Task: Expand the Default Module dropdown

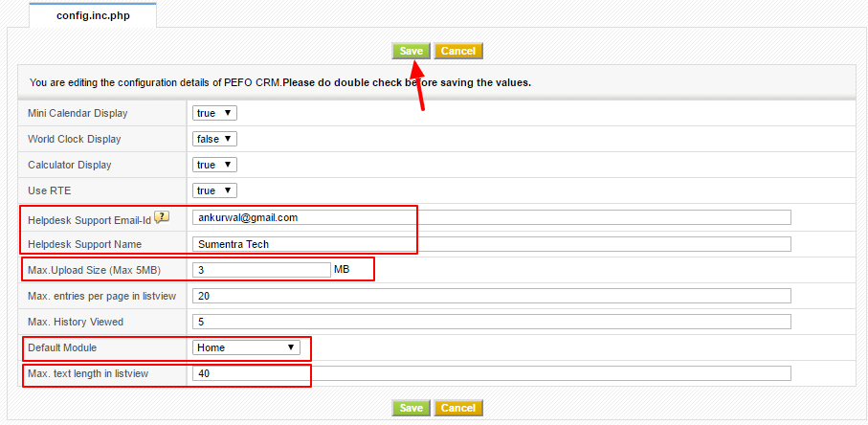Action: (247, 347)
